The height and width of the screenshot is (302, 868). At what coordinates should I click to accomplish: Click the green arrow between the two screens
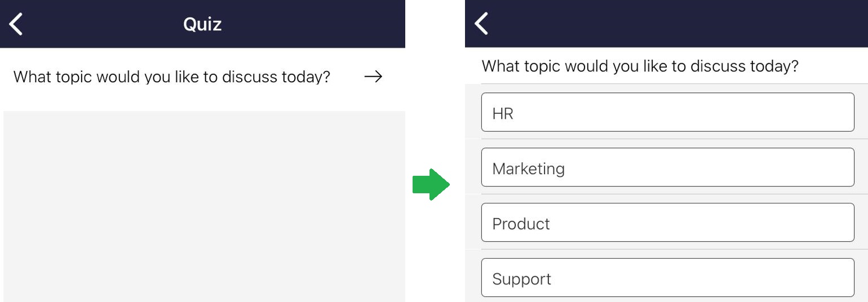[431, 184]
